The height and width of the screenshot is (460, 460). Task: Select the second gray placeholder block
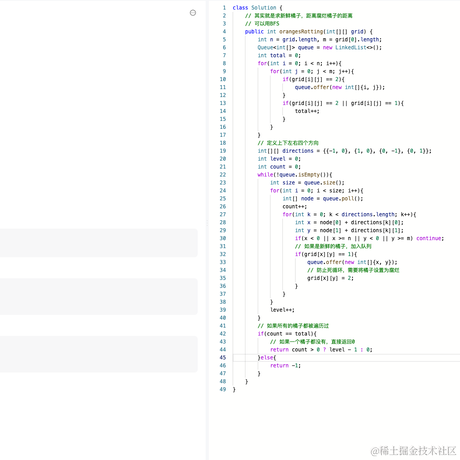[99, 297]
